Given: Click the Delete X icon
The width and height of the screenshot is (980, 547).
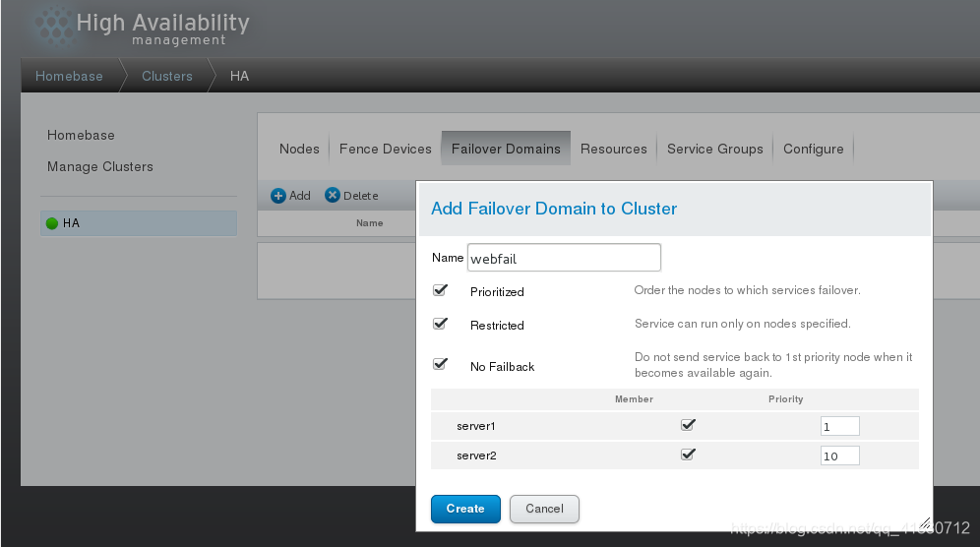Looking at the screenshot, I should tap(333, 195).
